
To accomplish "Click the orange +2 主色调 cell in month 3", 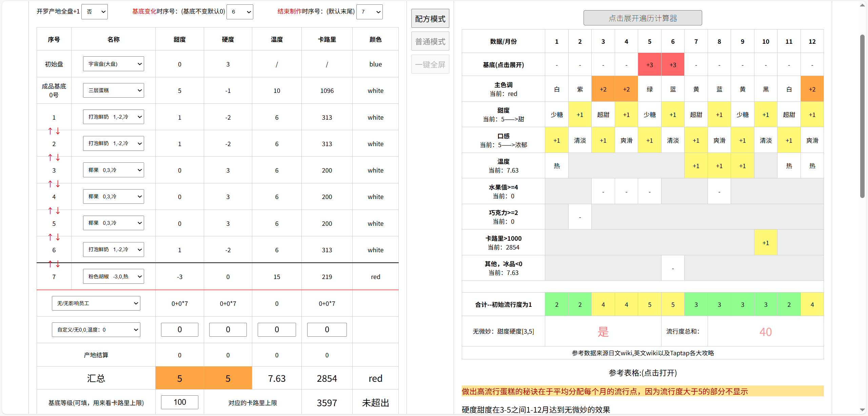I will (603, 89).
